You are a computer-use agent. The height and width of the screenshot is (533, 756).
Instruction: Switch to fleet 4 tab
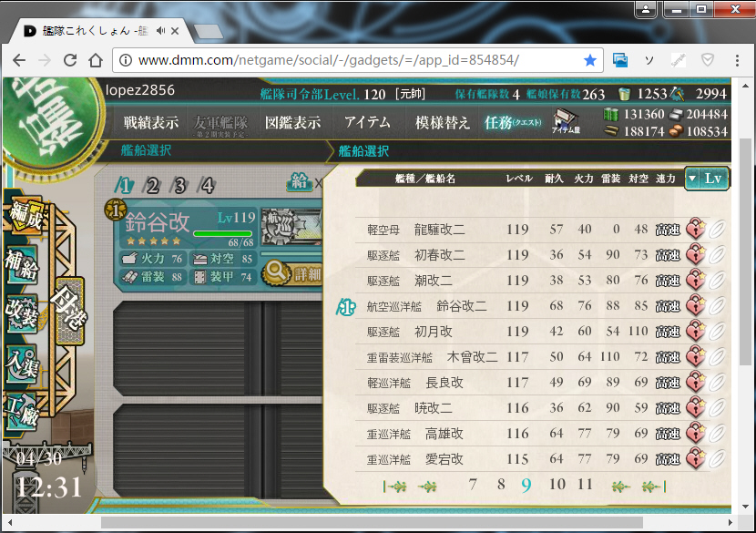click(207, 185)
